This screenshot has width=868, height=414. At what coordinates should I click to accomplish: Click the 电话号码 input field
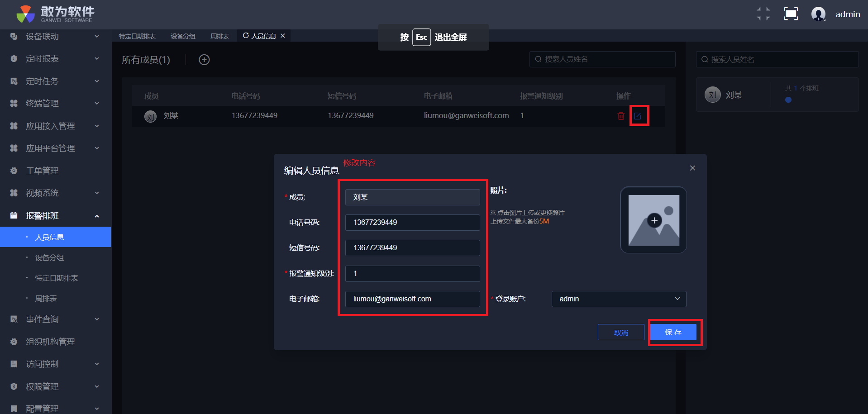412,223
